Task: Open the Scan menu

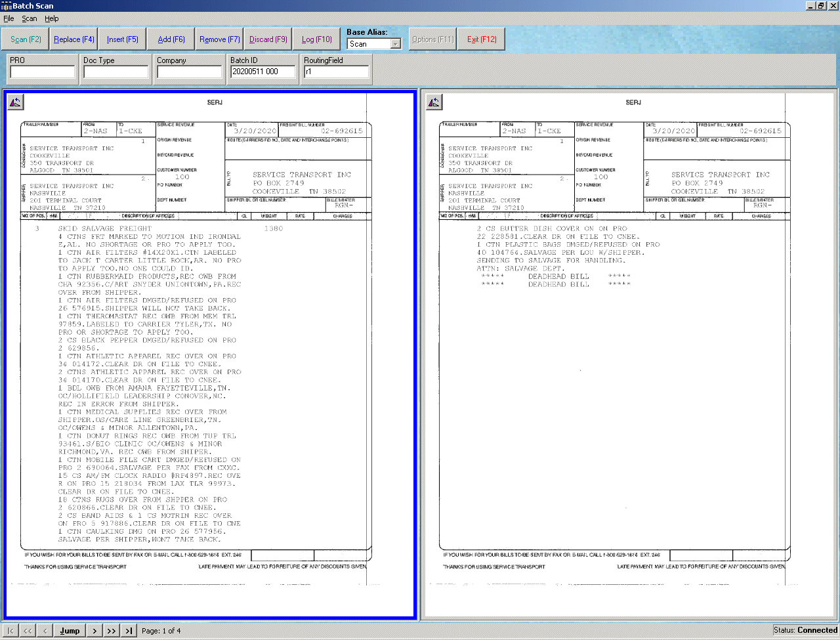Action: 29,18
